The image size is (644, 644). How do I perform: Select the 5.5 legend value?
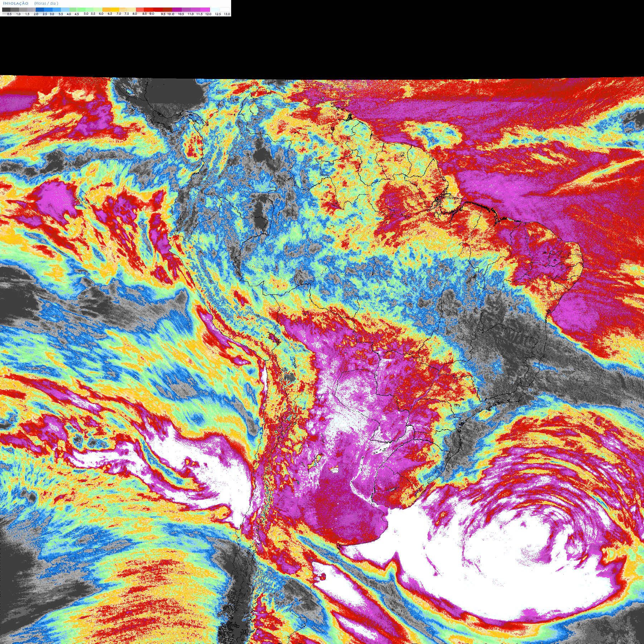click(93, 14)
